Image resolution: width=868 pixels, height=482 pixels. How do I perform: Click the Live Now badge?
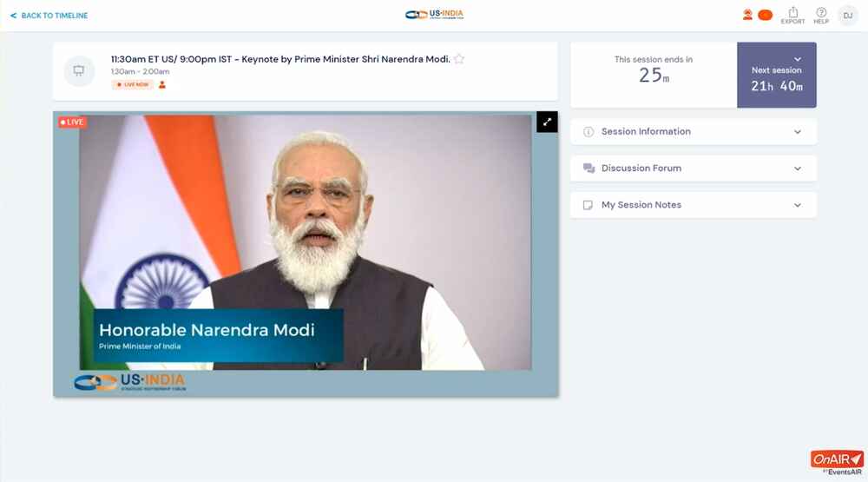132,85
